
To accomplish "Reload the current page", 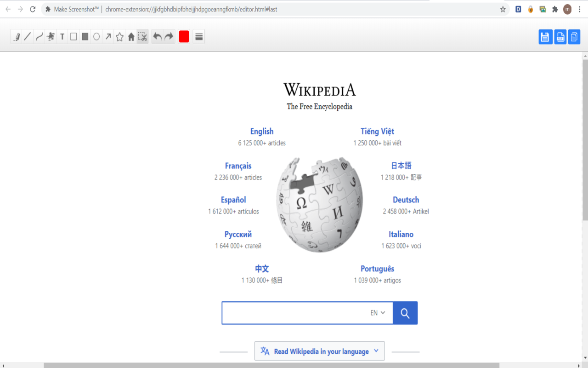I will click(x=33, y=9).
